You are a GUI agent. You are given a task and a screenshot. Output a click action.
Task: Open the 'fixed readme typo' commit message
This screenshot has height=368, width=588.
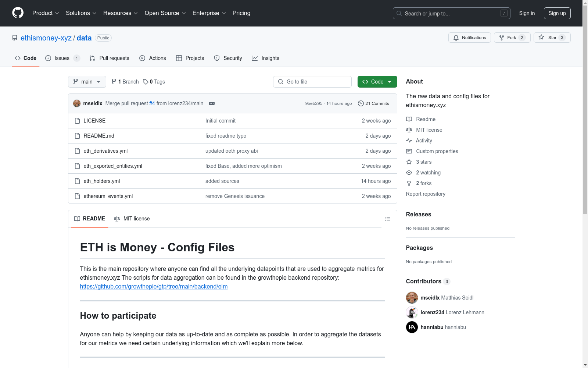tap(226, 136)
